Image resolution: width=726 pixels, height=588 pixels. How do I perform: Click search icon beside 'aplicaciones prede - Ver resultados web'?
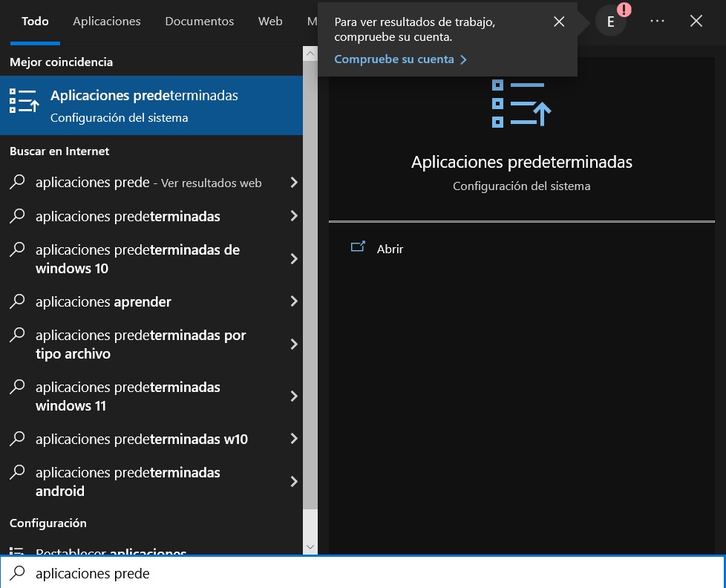click(17, 182)
